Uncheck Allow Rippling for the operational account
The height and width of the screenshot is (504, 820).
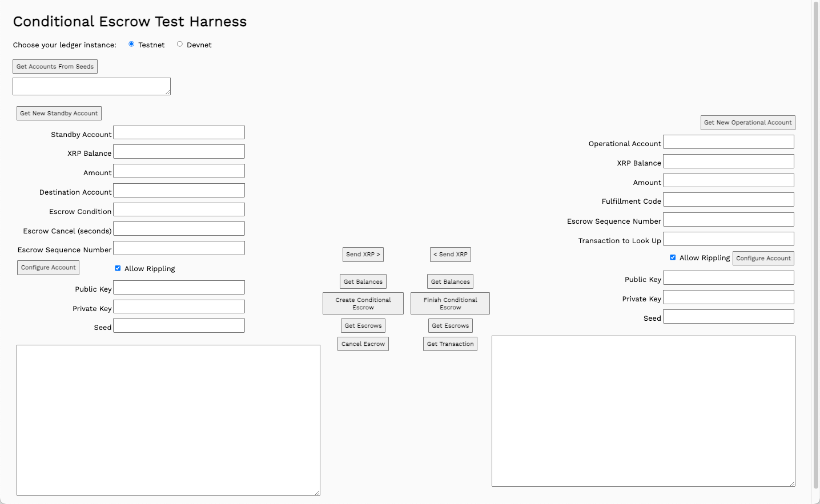673,257
